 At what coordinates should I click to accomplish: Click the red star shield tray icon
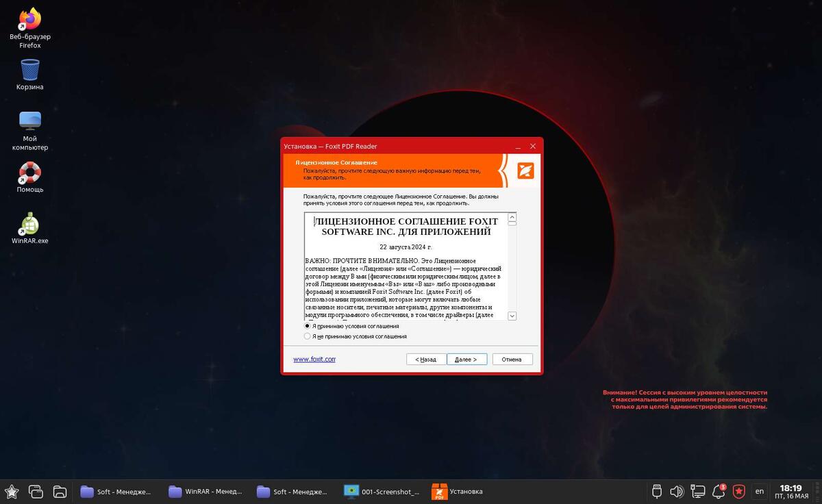(x=739, y=491)
